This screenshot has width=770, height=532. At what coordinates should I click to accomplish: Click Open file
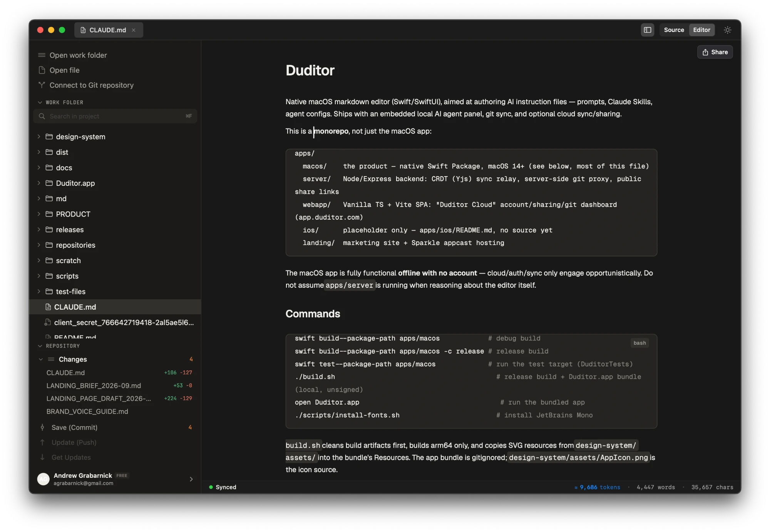pos(64,70)
